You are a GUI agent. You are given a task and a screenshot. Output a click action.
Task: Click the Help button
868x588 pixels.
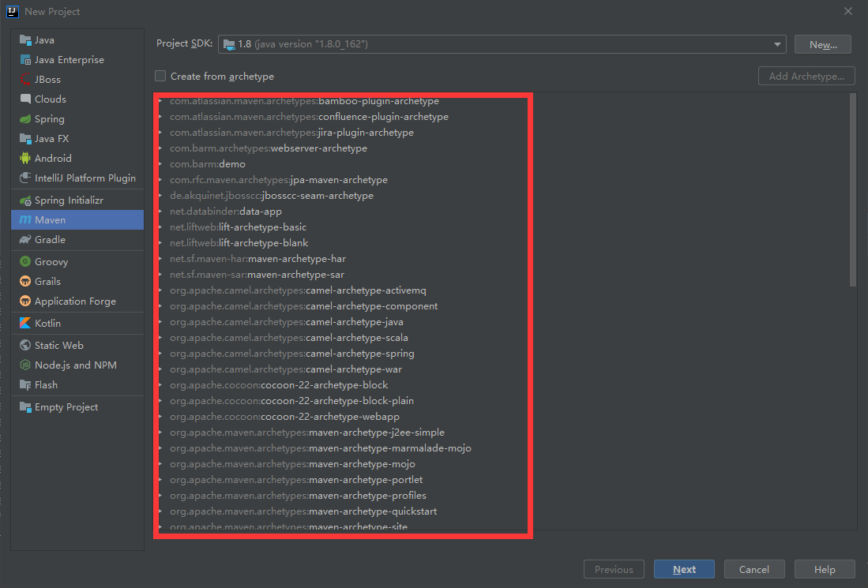[x=825, y=569]
